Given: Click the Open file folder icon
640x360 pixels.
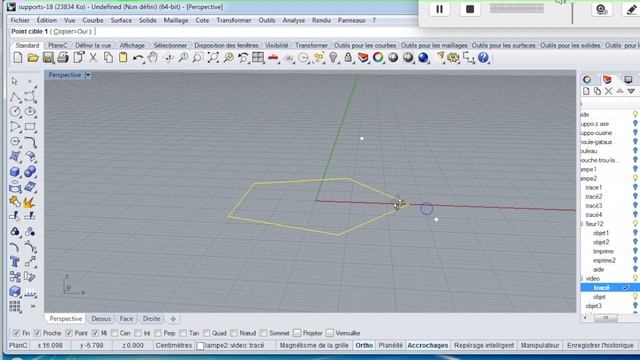Looking at the screenshot, I should click(33, 58).
